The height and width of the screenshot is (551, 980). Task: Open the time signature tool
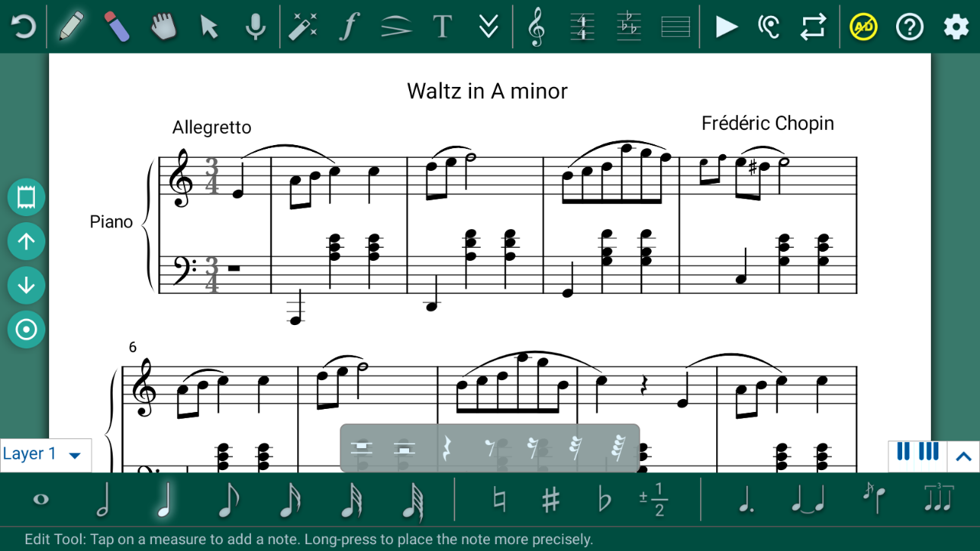(582, 27)
